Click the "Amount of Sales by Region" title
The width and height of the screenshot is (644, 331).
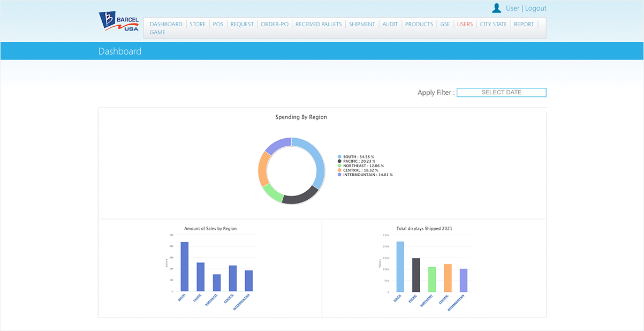[x=210, y=229]
